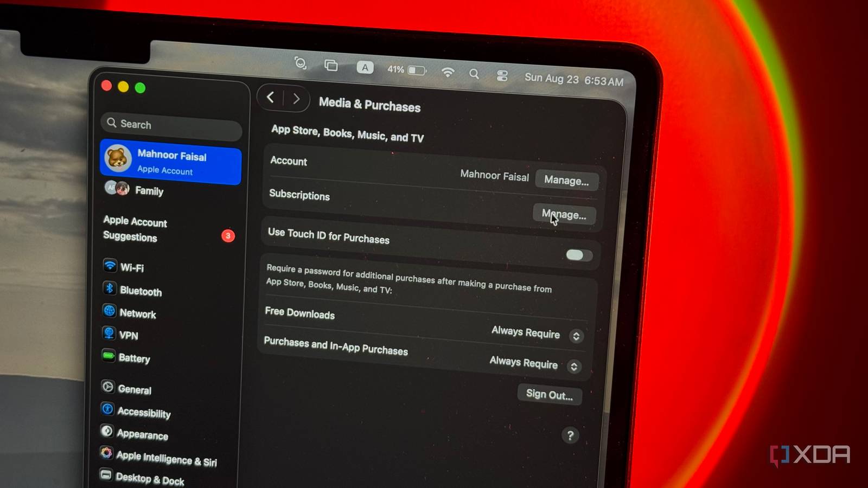Open Apple Account Suggestions item
This screenshot has height=488, width=868.
tap(135, 229)
